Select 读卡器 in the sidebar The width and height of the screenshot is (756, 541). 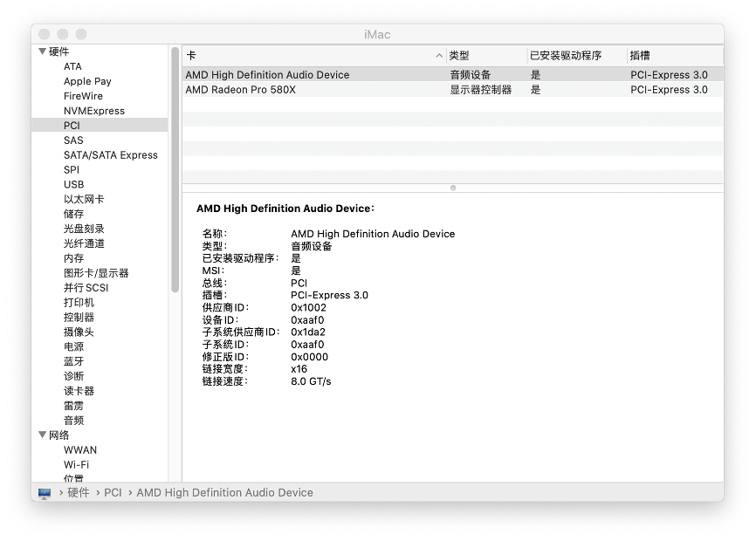(x=79, y=391)
